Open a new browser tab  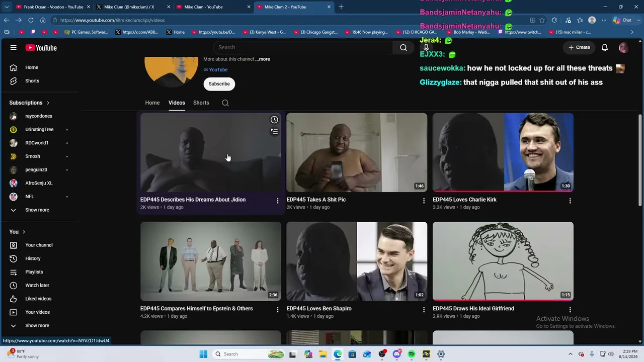pyautogui.click(x=341, y=7)
